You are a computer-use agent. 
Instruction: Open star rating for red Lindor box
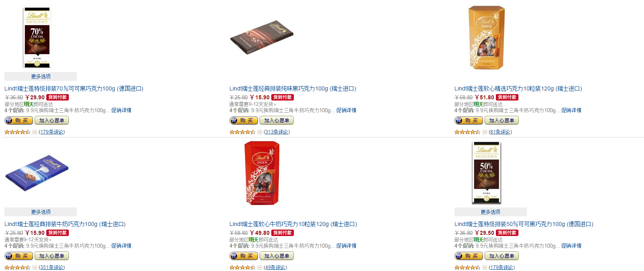(242, 267)
